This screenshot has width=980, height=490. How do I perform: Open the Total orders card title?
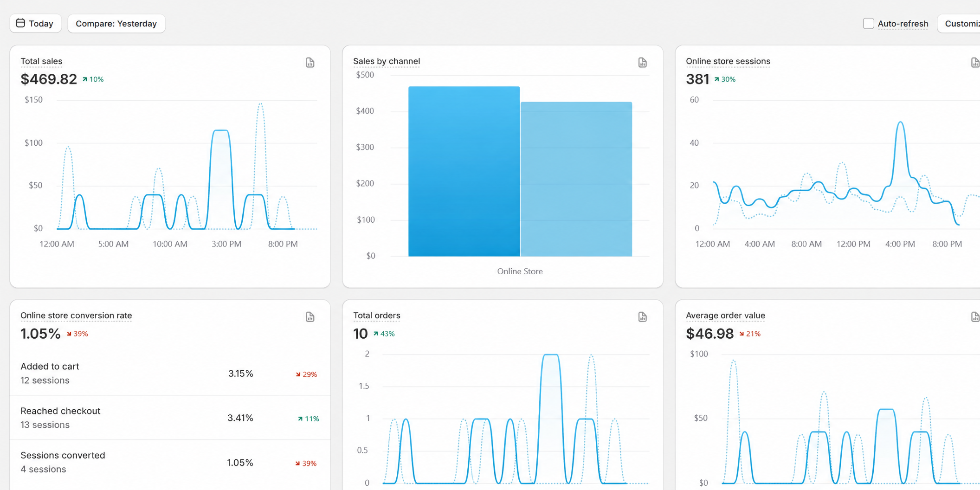(377, 316)
